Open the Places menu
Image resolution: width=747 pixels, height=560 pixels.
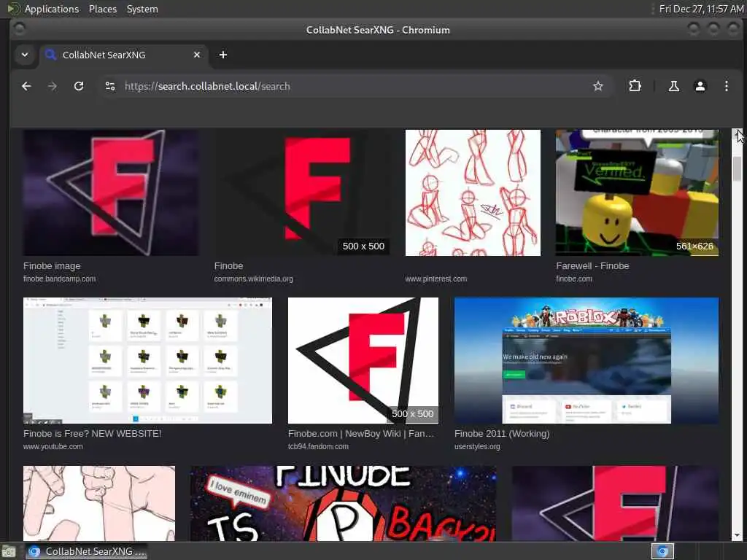(x=103, y=9)
